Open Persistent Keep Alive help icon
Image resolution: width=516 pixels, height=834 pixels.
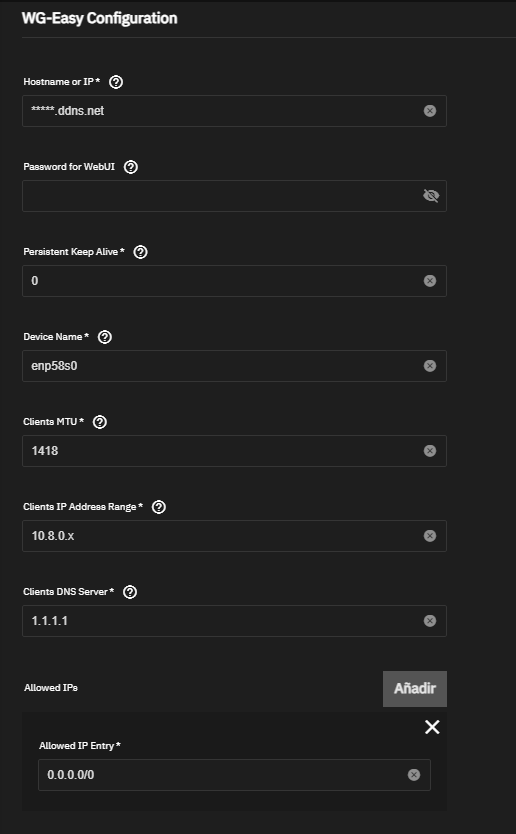[x=140, y=252]
